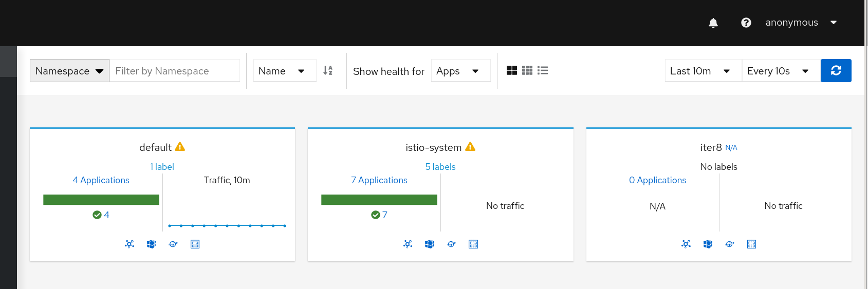Image resolution: width=868 pixels, height=289 pixels.
Task: Open 4 Applications link in default
Action: [x=101, y=180]
